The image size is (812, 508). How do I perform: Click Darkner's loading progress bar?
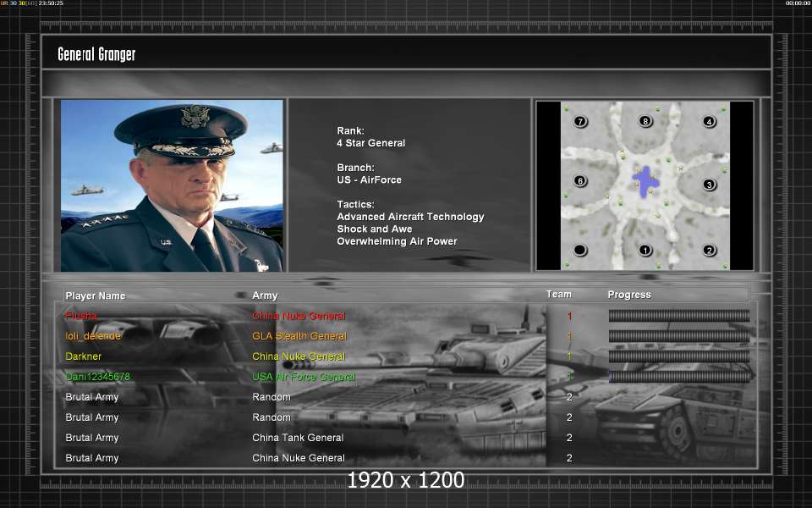tap(679, 356)
